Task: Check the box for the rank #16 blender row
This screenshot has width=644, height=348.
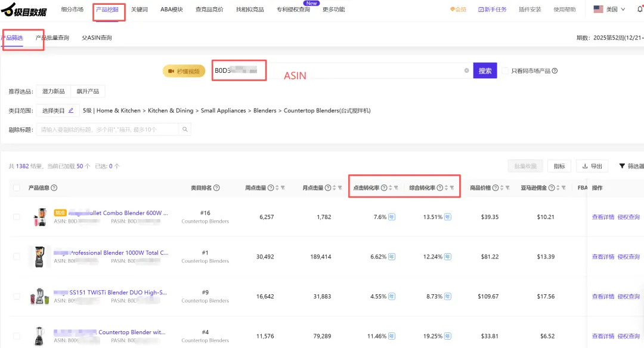Action: pyautogui.click(x=17, y=217)
